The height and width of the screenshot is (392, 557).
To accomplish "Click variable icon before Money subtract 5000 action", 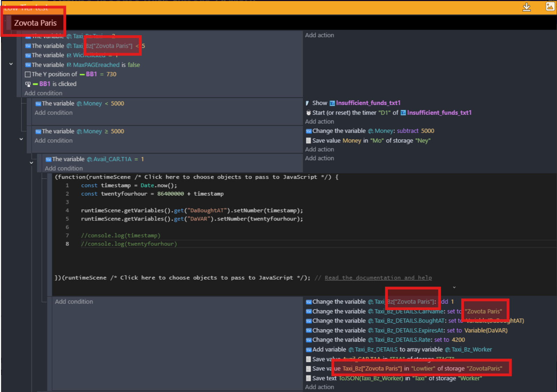I will click(309, 131).
